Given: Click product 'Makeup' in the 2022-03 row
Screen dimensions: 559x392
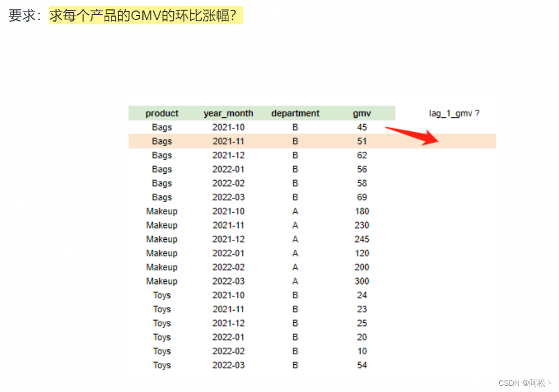Looking at the screenshot, I should [x=162, y=281].
